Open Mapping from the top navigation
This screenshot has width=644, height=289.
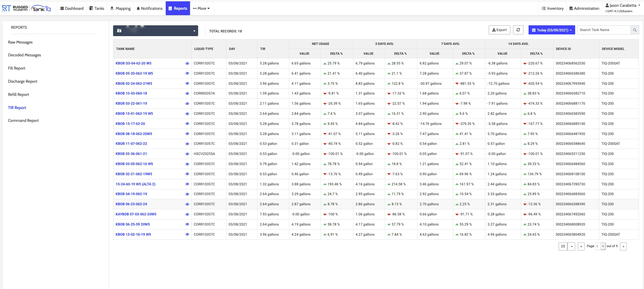click(120, 8)
